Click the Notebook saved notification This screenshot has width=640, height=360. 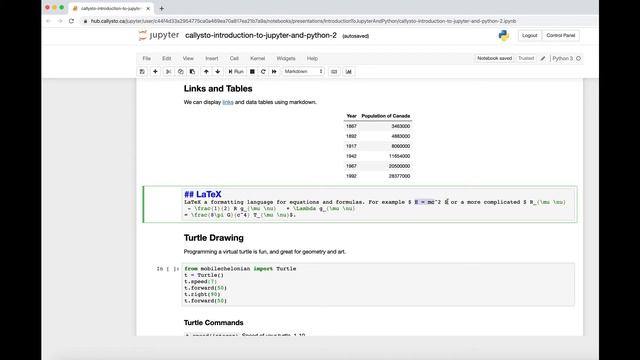click(494, 58)
